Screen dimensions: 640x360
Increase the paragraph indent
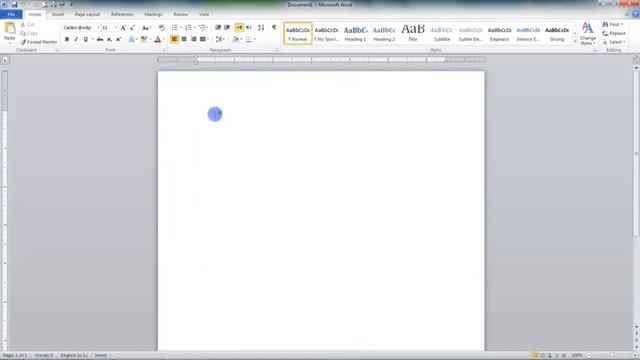point(227,28)
